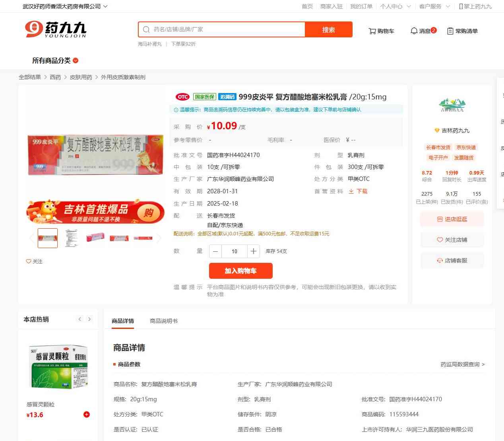
Task: Toggle the 关注 heart under the product image
Action: coord(34,261)
